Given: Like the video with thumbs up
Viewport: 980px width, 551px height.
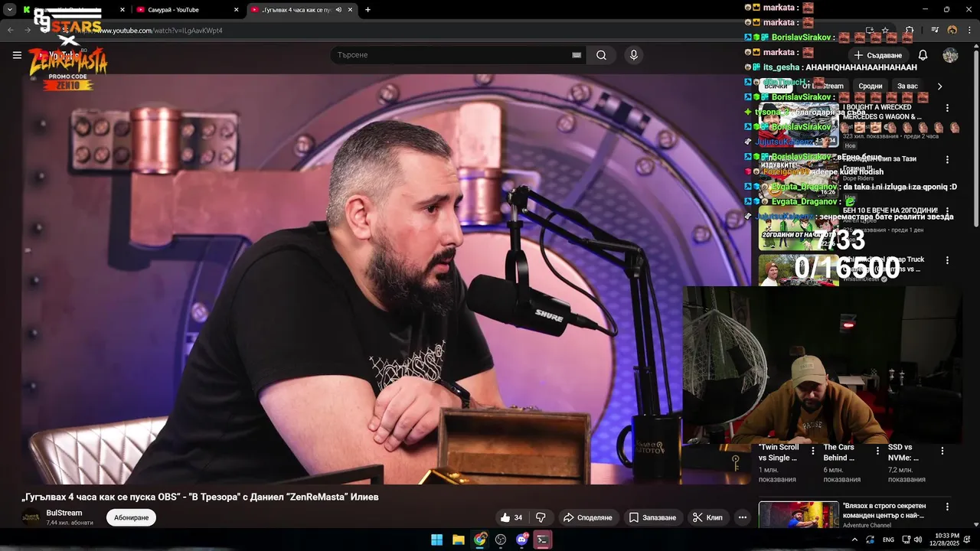Looking at the screenshot, I should [511, 517].
